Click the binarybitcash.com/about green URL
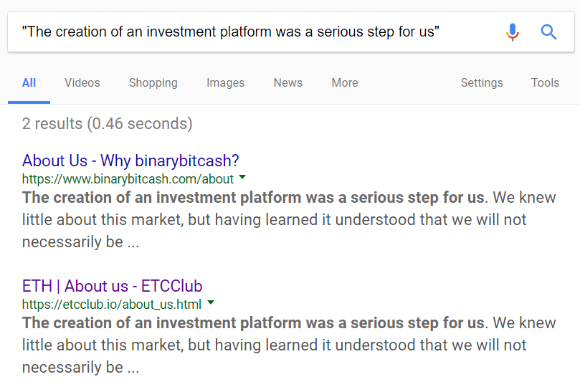The width and height of the screenshot is (580, 392). point(128,179)
